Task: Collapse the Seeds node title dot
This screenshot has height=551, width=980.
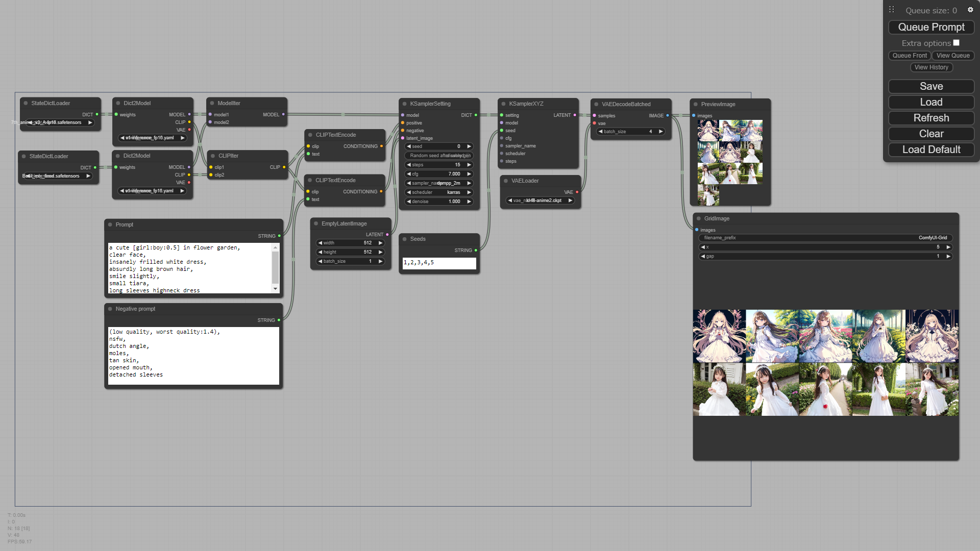Action: [x=404, y=239]
